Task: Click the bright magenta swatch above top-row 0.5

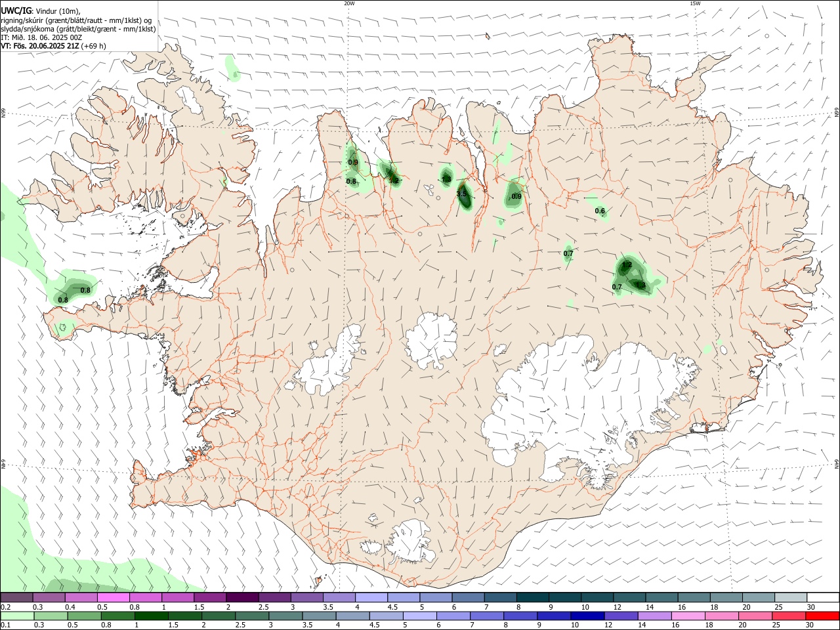Action: [114, 598]
